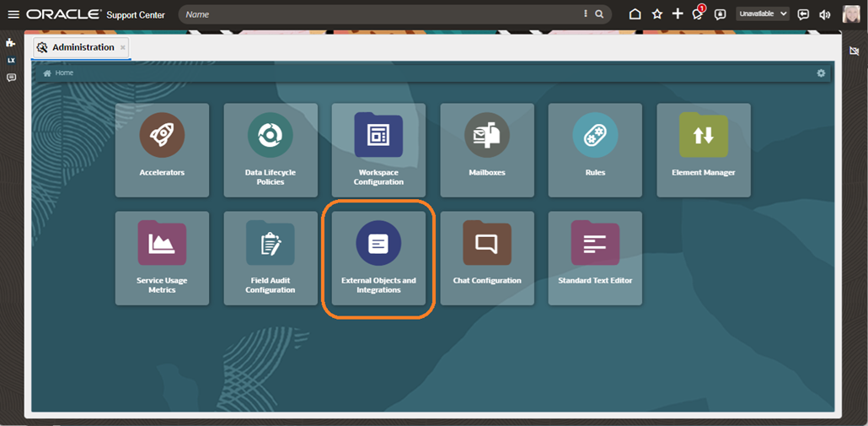Image resolution: width=868 pixels, height=426 pixels.
Task: Open search options three-dot menu
Action: [586, 14]
